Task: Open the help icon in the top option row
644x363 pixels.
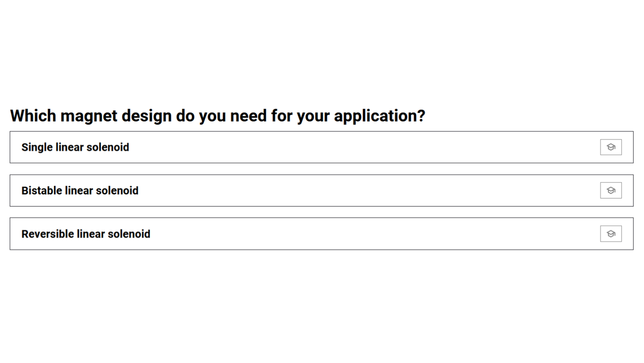Action: click(611, 147)
